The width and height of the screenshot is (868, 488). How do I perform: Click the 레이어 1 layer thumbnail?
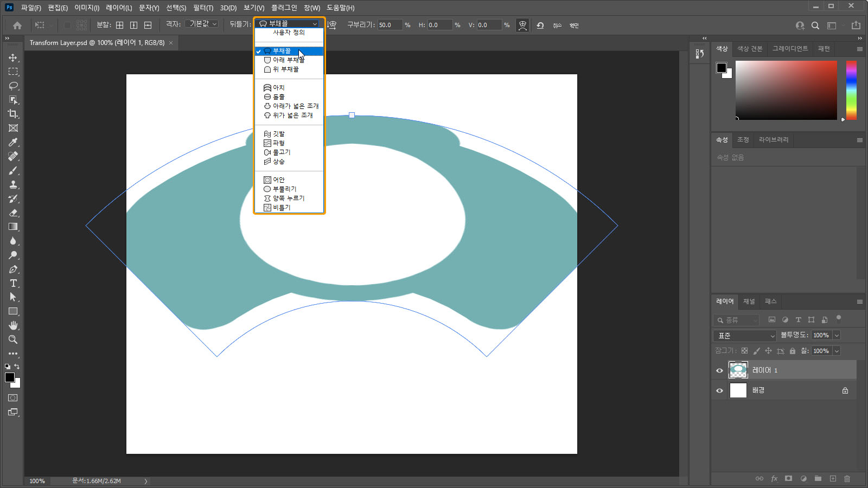[738, 370]
